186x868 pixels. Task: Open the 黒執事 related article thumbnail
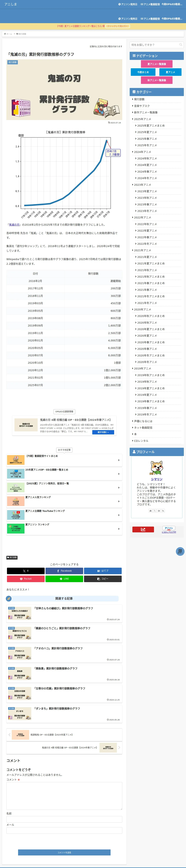(x=20, y=674)
